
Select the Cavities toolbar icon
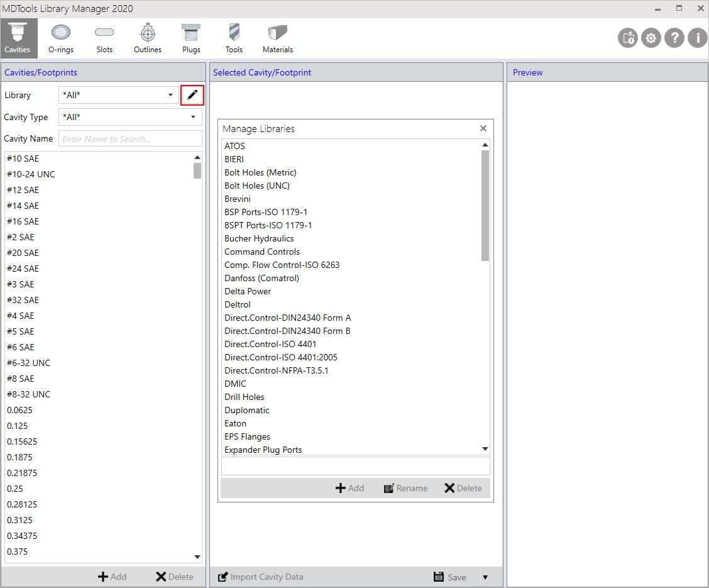click(x=18, y=36)
